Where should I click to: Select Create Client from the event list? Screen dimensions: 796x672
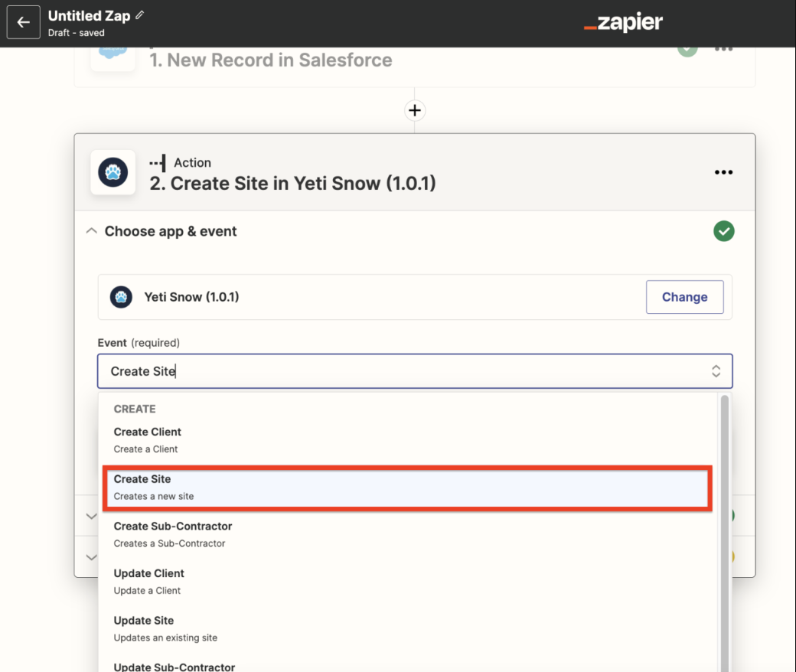coord(407,440)
